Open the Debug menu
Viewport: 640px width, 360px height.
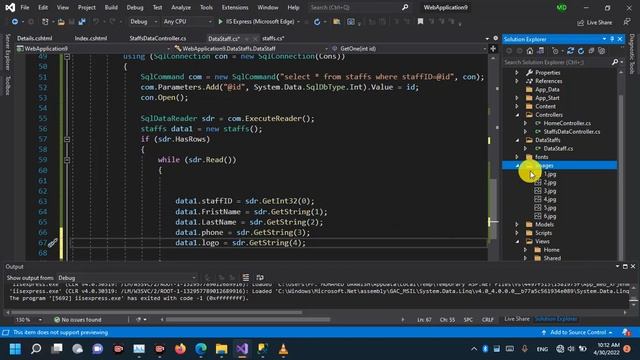[135, 7]
